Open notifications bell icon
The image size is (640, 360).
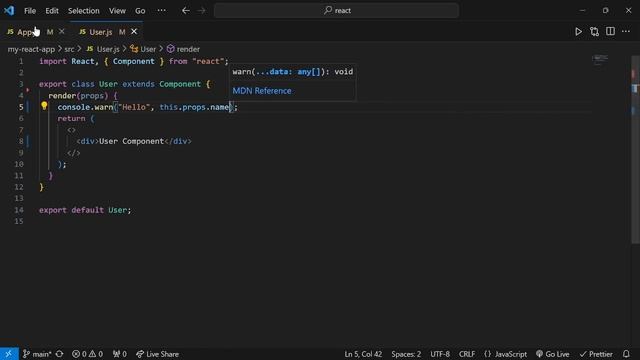click(626, 354)
